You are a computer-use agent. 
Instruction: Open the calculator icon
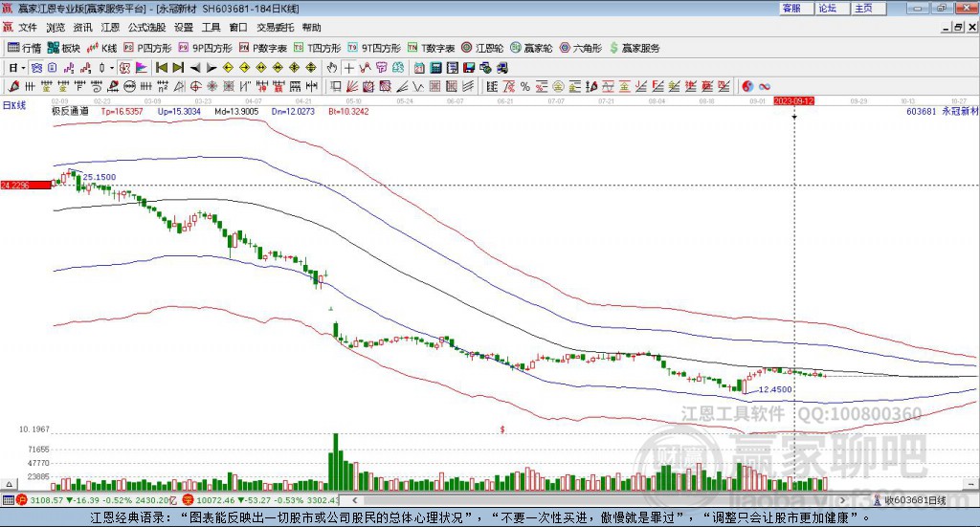coord(435,68)
